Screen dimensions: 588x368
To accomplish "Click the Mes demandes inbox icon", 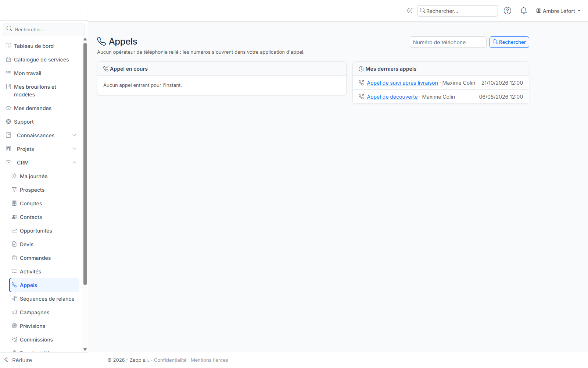I will [8, 108].
